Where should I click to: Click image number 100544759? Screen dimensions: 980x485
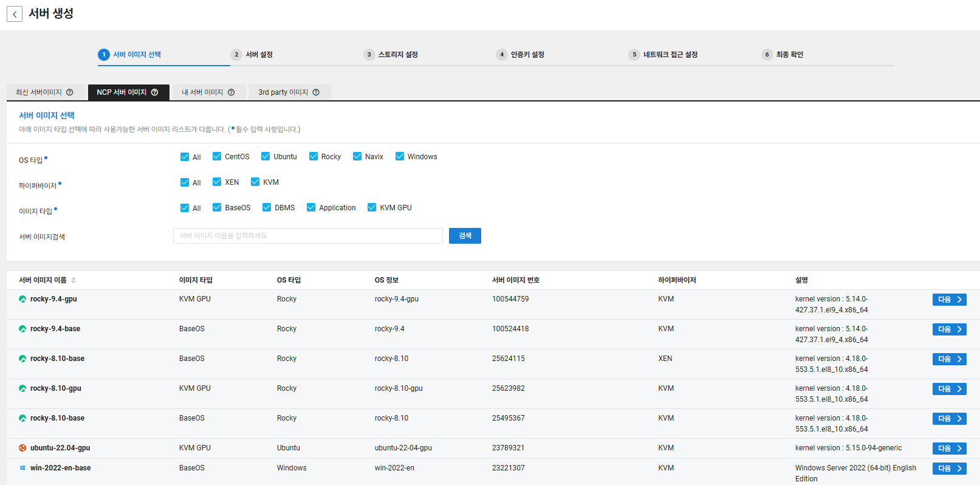(x=510, y=299)
